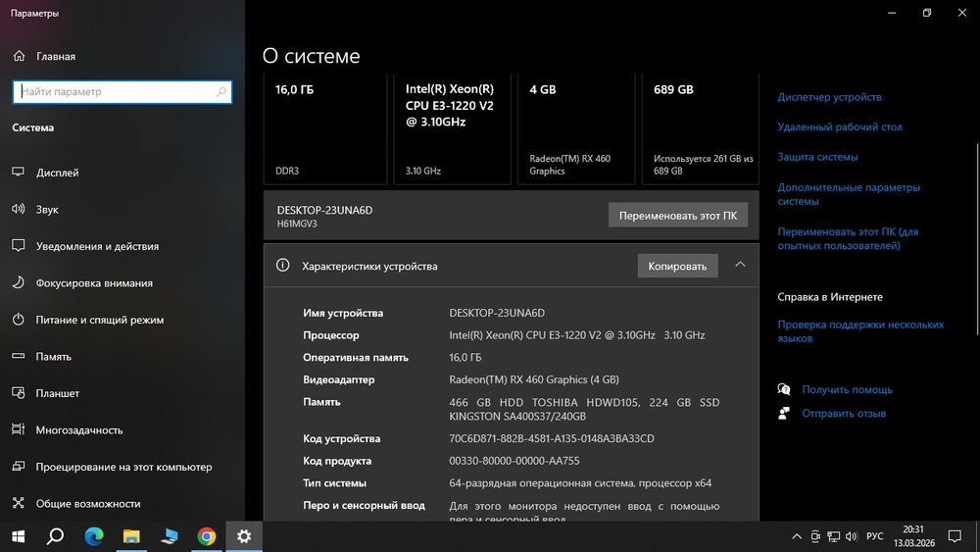Launch Microsoft Edge from the taskbar
980x552 pixels.
(94, 536)
